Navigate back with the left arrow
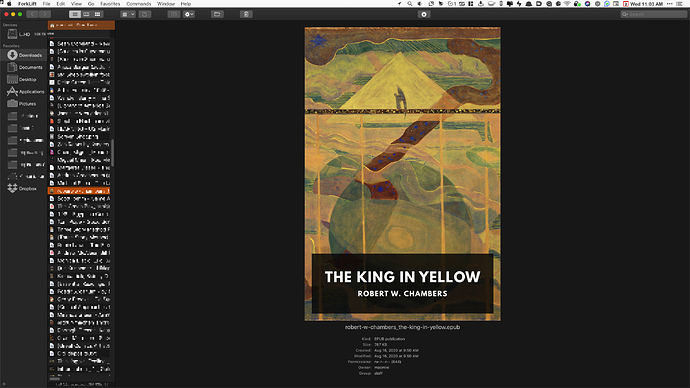This screenshot has width=690, height=388. point(33,14)
